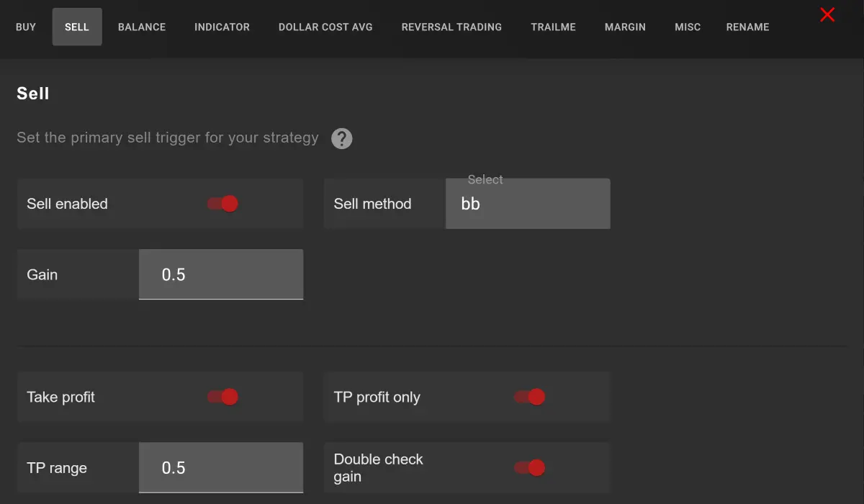Close the strategy settings with red X

point(827,15)
